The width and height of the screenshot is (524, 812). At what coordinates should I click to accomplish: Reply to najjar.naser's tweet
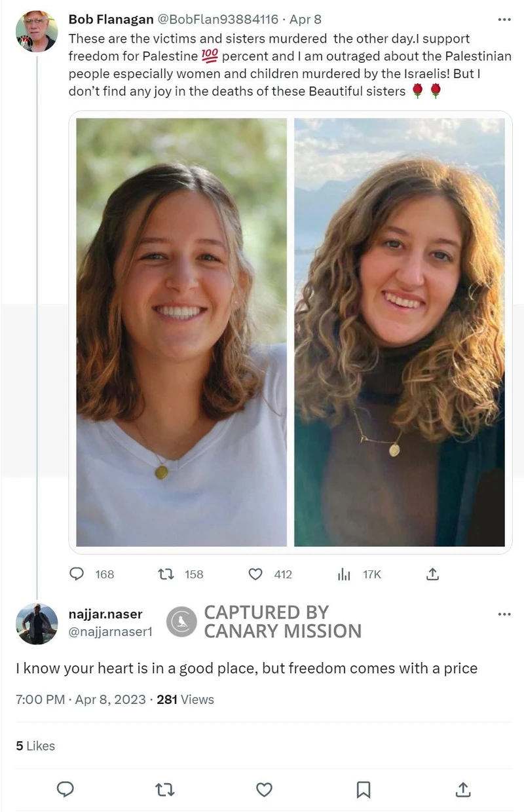pyautogui.click(x=65, y=789)
